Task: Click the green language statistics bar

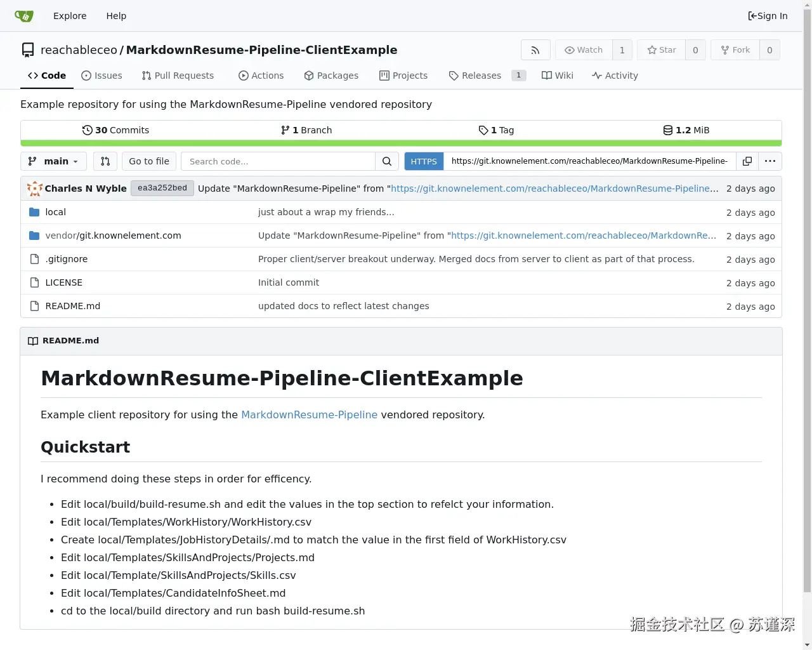Action: click(x=401, y=143)
